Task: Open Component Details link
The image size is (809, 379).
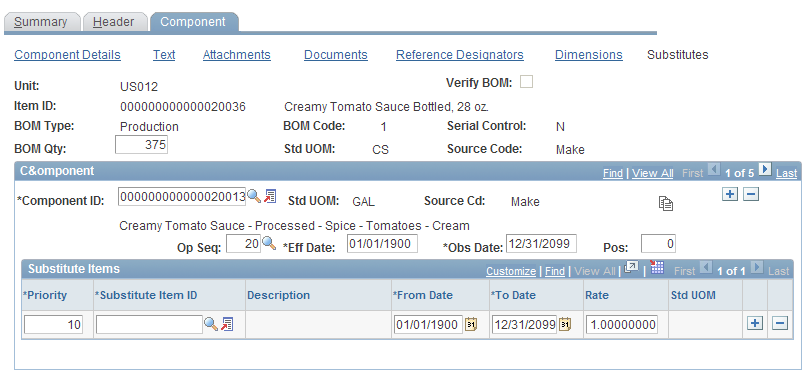Action: click(x=68, y=55)
